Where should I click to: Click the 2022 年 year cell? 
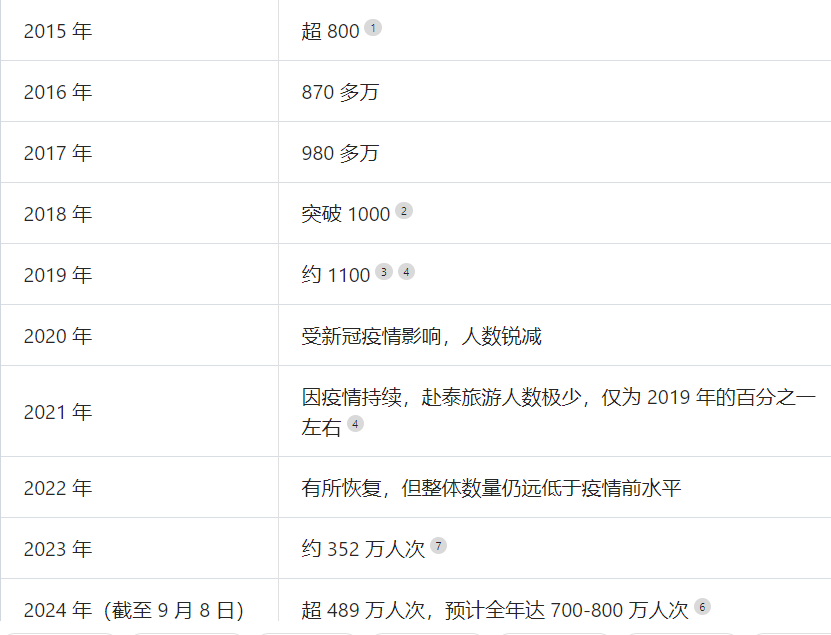coord(58,488)
